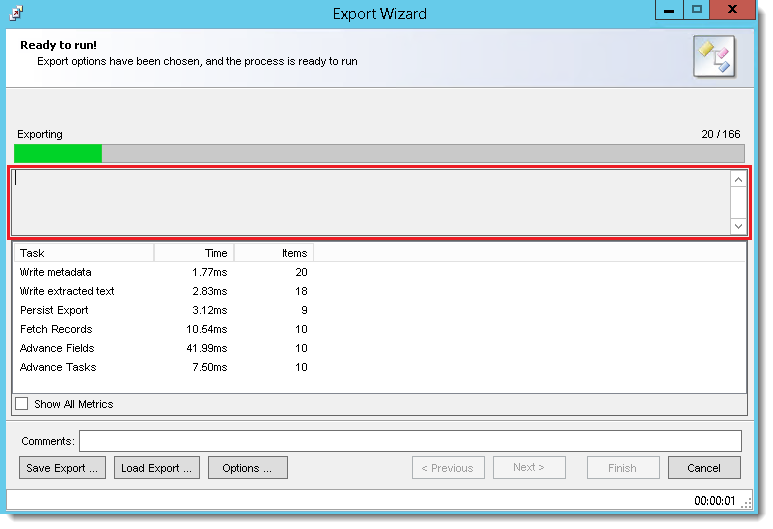The height and width of the screenshot is (529, 773).
Task: Click the 41.99ms time value
Action: (x=207, y=348)
